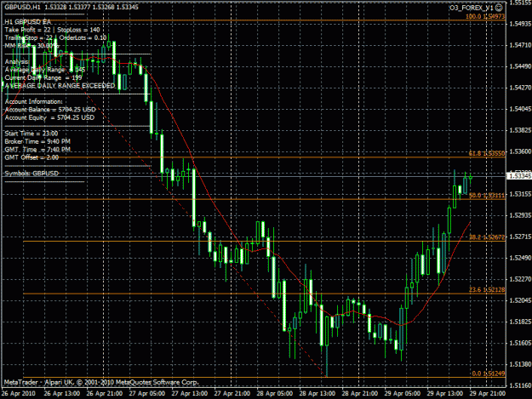Click the current price tag 1.53345 on axis
532x399 pixels.
point(518,176)
